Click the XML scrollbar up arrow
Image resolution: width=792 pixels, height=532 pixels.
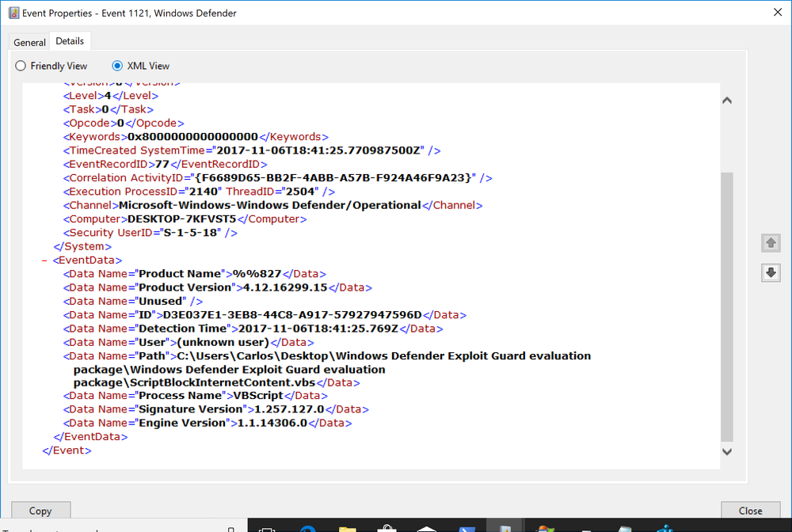coord(727,101)
